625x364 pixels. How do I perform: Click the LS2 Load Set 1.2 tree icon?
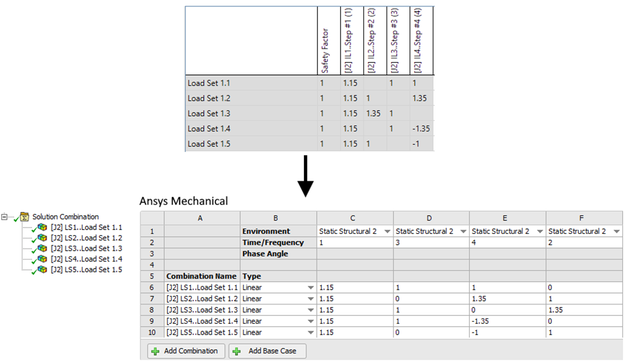(42, 238)
